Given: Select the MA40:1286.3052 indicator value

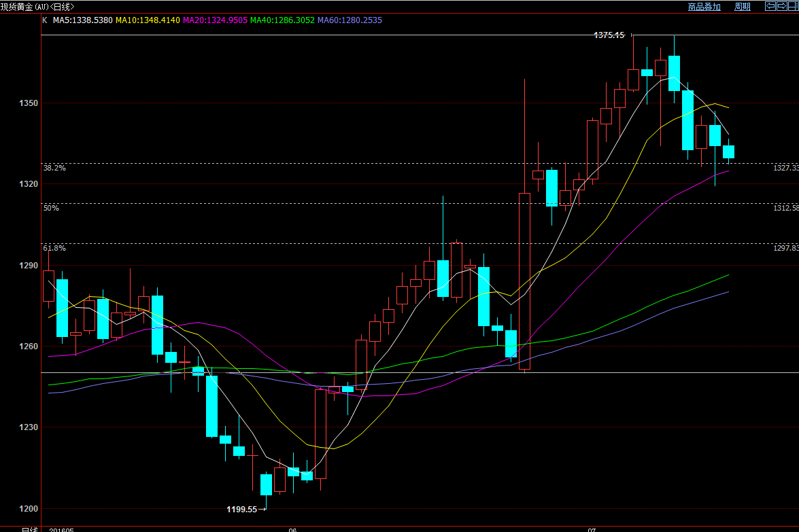Looking at the screenshot, I should click(282, 20).
